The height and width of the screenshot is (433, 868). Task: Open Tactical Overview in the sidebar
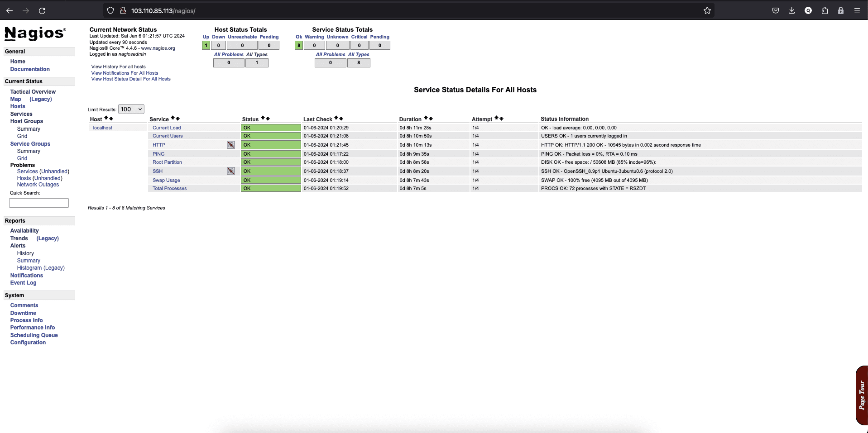33,91
